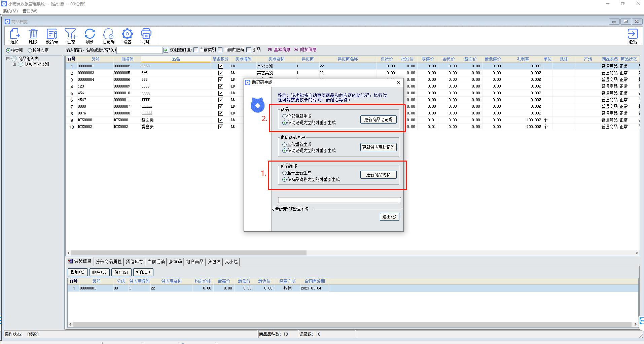Collapse the 商品组织表 tree root
The width and height of the screenshot is (644, 344).
coord(8,59)
